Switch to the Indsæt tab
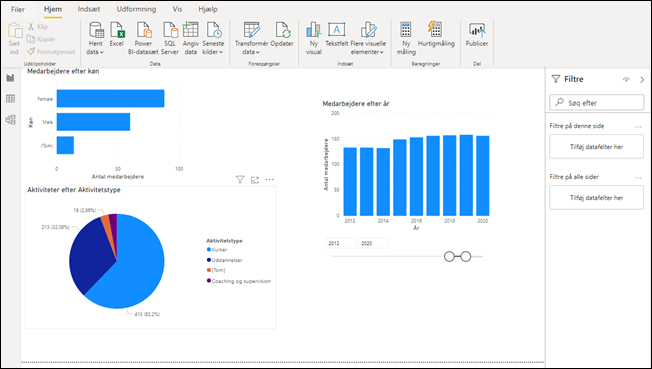The width and height of the screenshot is (652, 369). (x=89, y=9)
